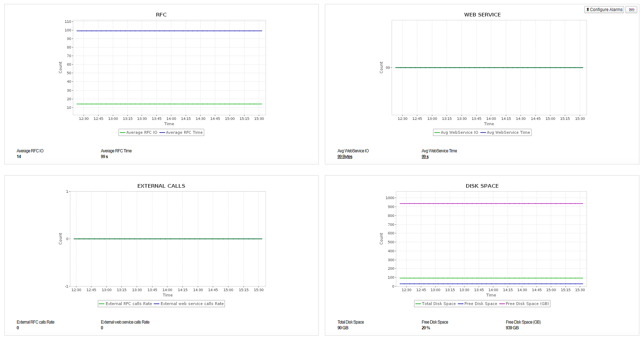Toggle the Average RFC IO series in RFC legend
The image size is (644, 340).
click(x=122, y=132)
